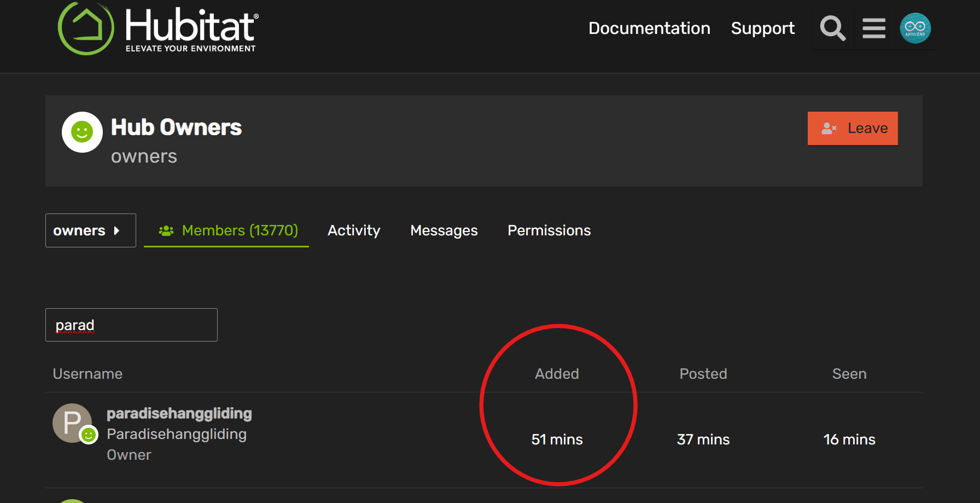Switch to the Members (13770) tab
Screen dimensions: 980x503
[x=226, y=230]
